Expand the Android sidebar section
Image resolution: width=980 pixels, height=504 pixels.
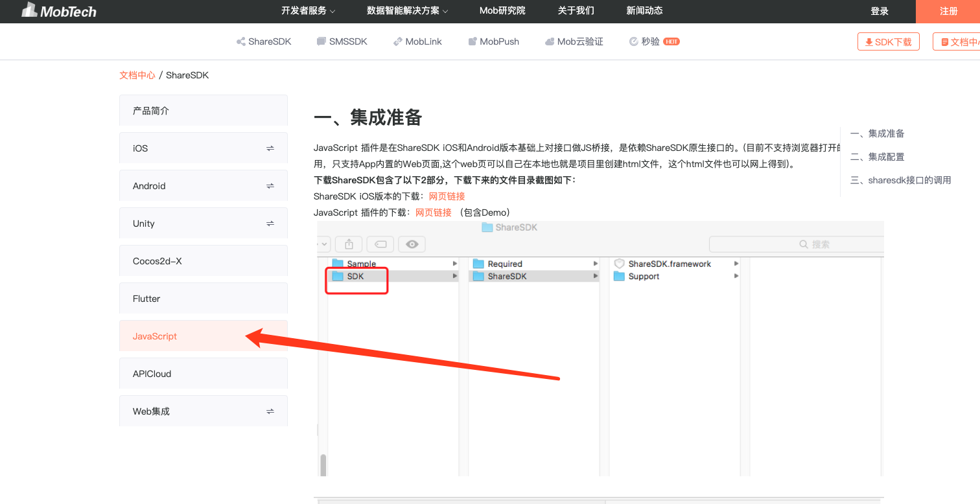204,185
